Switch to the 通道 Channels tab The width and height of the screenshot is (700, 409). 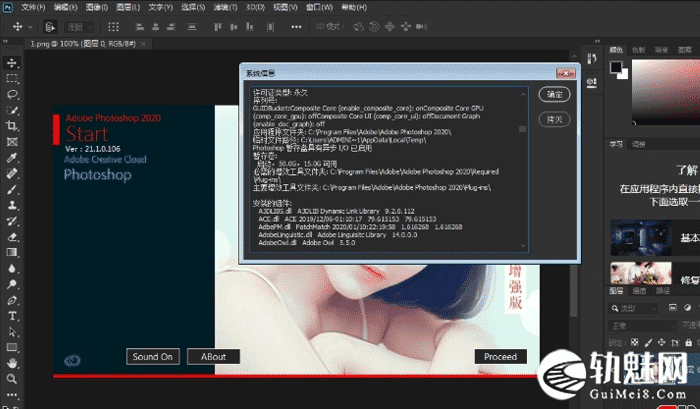pyautogui.click(x=639, y=291)
